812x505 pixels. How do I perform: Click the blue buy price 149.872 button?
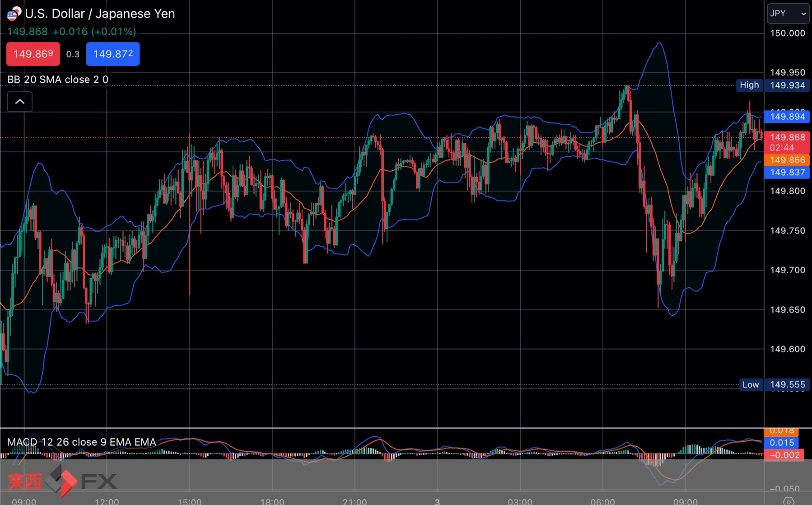(x=113, y=54)
